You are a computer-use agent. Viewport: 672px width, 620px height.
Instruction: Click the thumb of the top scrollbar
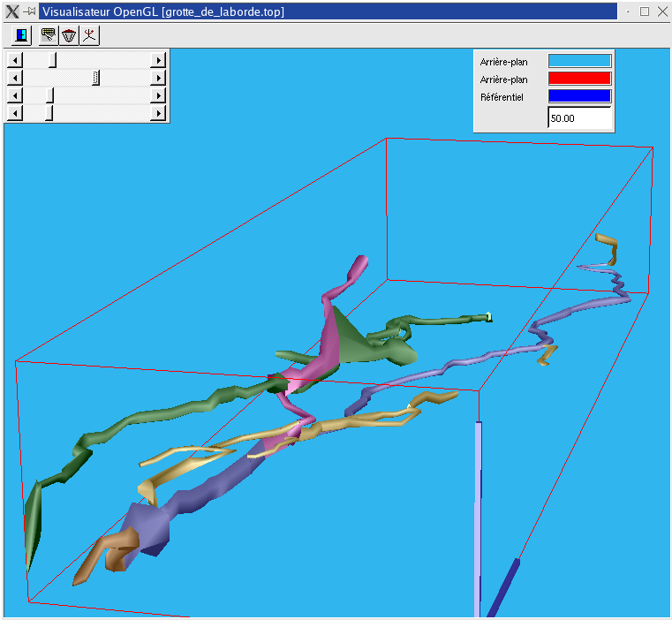pos(53,60)
